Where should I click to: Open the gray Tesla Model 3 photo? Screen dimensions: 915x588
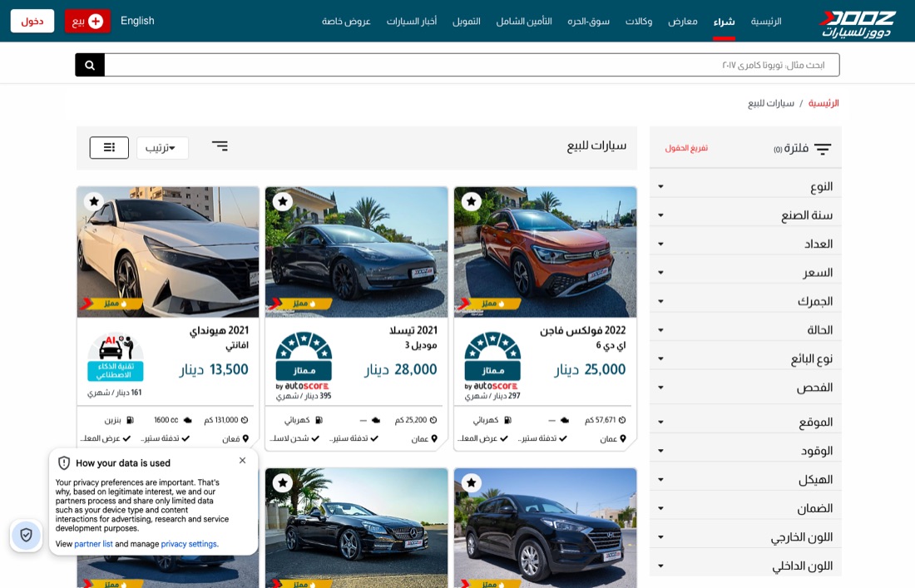(357, 252)
